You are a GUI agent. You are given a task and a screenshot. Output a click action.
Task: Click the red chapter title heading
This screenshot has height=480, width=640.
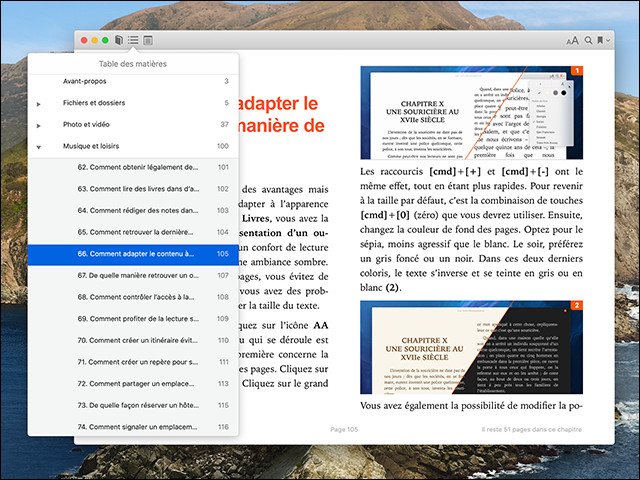click(282, 114)
